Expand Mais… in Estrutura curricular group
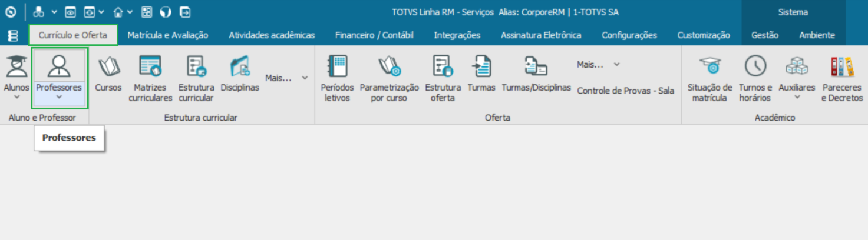The width and height of the screenshot is (868, 240). [287, 78]
